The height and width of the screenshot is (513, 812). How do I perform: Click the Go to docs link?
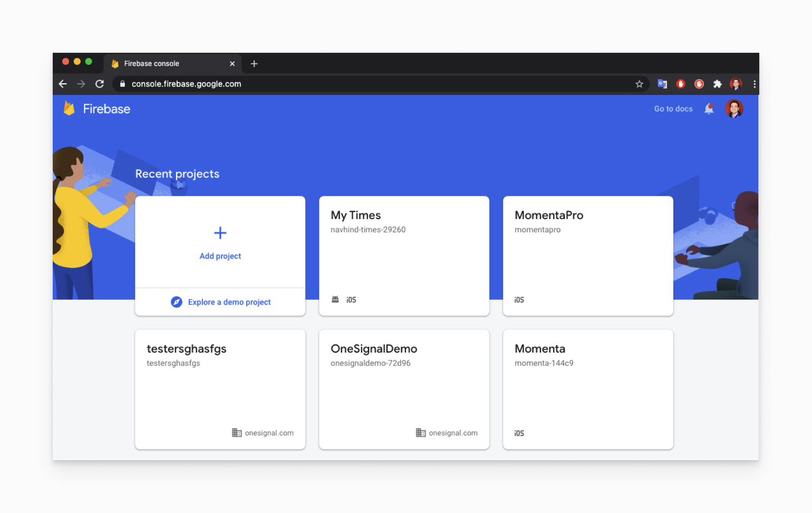click(673, 109)
